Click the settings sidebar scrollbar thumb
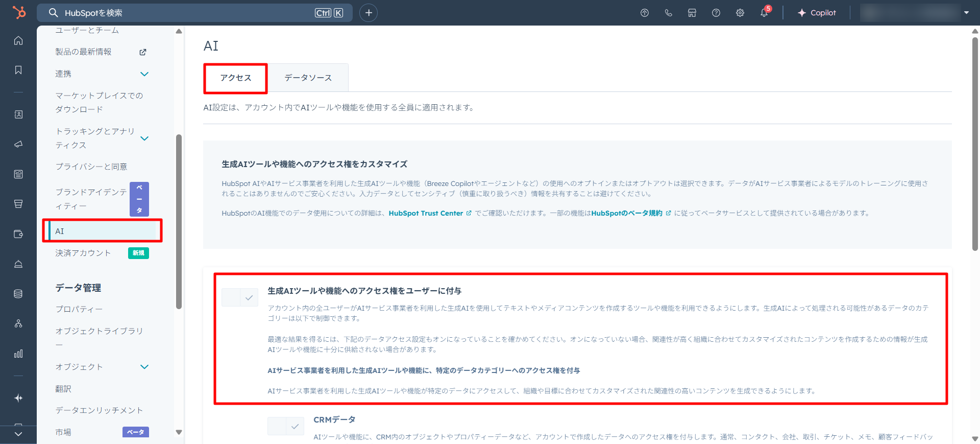The height and width of the screenshot is (444, 980). tap(179, 222)
